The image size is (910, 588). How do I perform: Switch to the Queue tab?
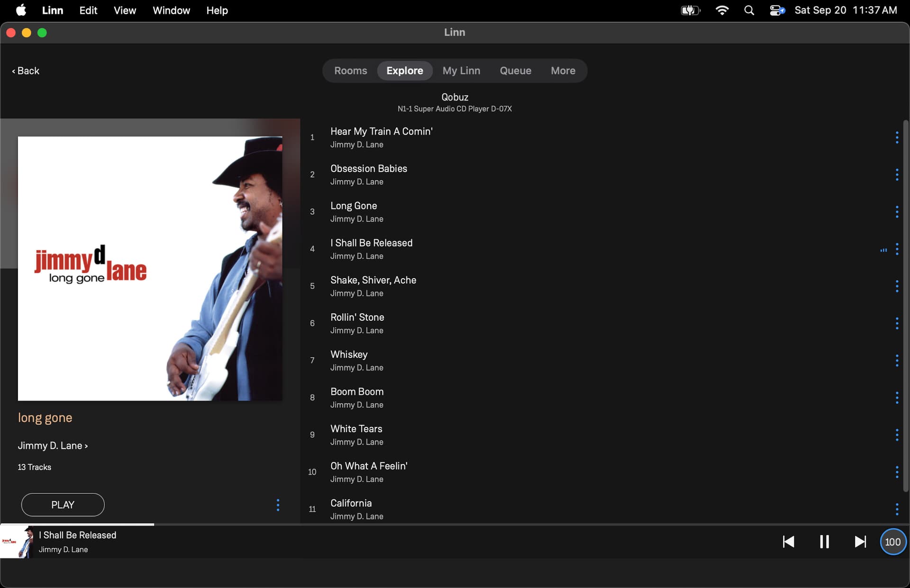pos(515,71)
